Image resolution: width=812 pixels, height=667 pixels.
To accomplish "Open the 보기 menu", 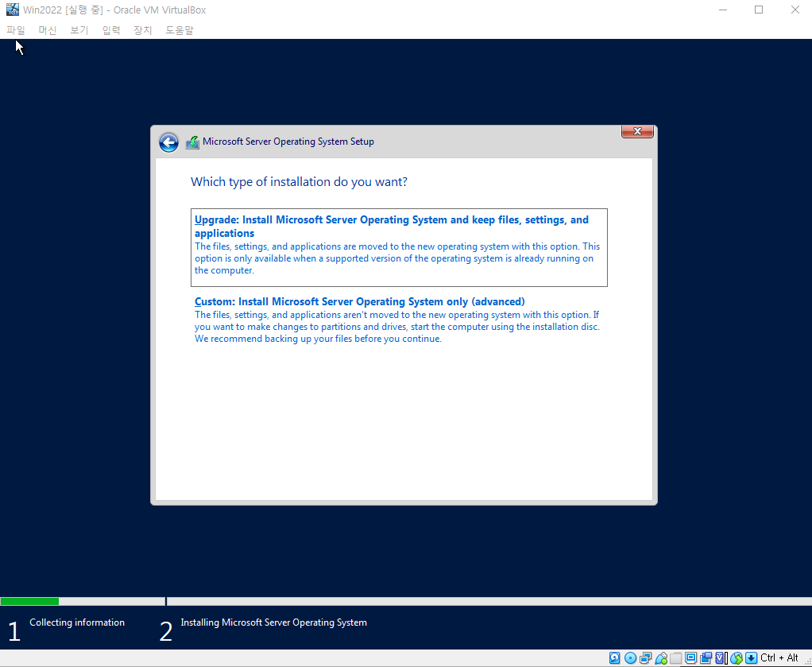I will click(79, 30).
